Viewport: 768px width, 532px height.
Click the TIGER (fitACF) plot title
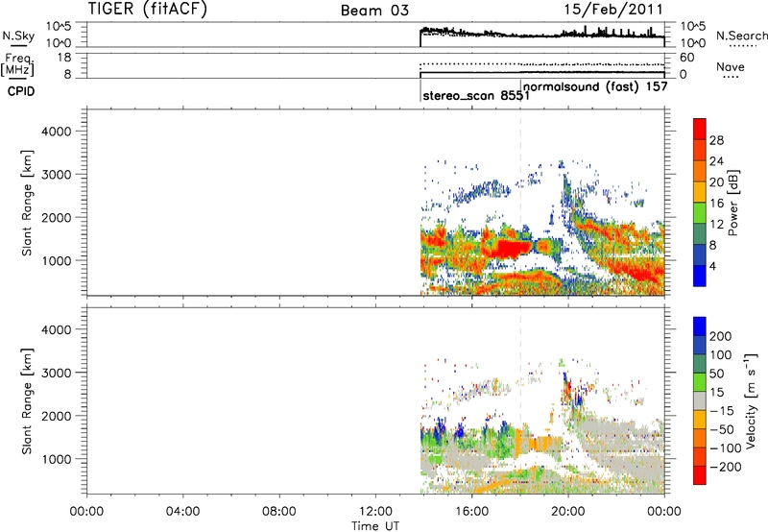148,9
